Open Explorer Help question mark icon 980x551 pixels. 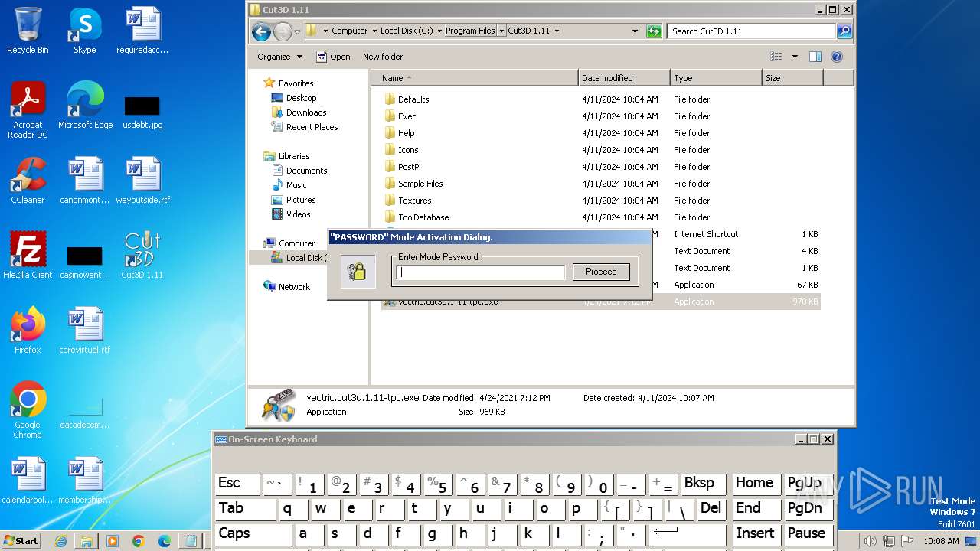coord(837,57)
